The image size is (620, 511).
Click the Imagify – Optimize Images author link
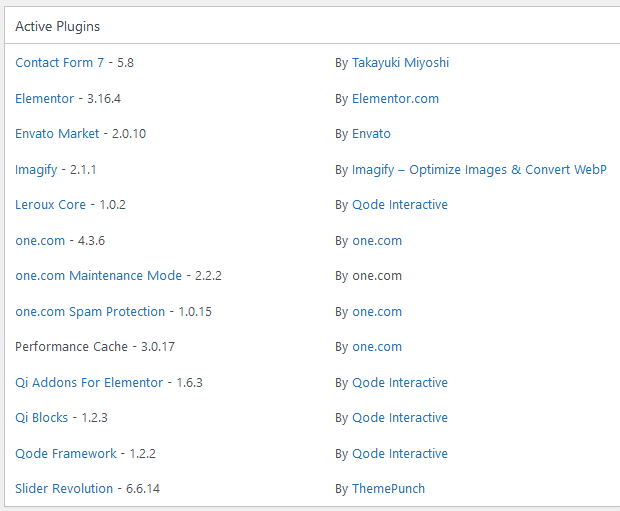click(x=479, y=170)
